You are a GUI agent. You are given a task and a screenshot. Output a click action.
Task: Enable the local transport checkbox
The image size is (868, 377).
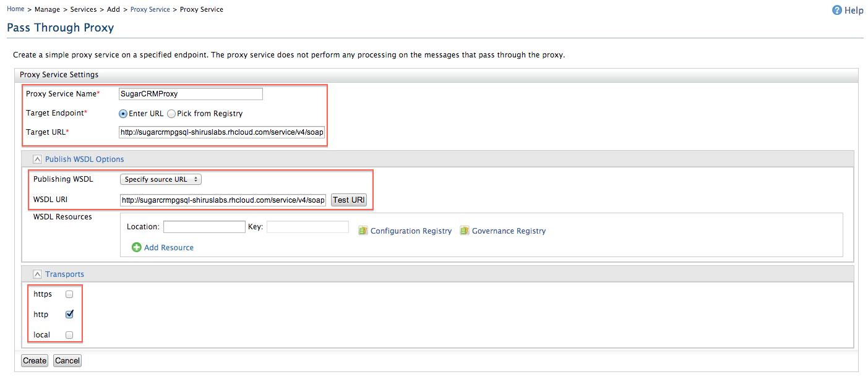(69, 335)
